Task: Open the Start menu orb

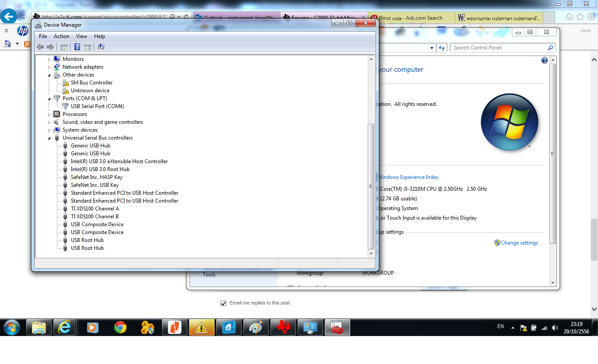Action: 12,327
